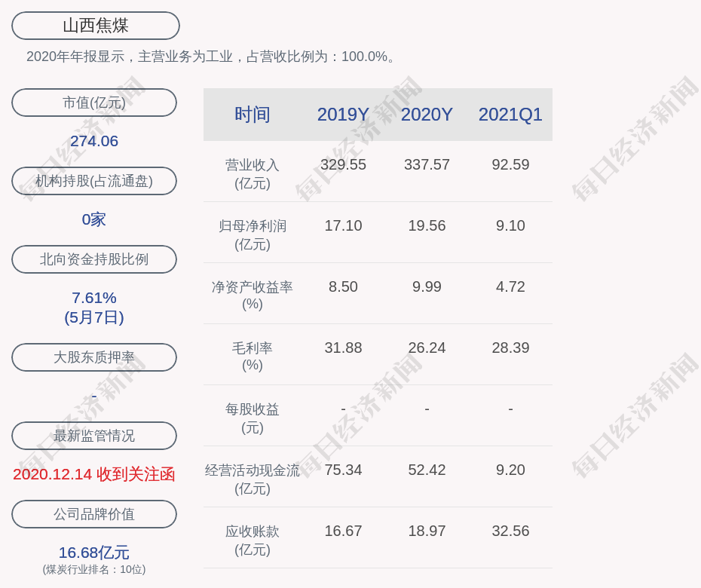This screenshot has width=701, height=588.
Task: Click revenue value 92.59
Action: [x=510, y=164]
